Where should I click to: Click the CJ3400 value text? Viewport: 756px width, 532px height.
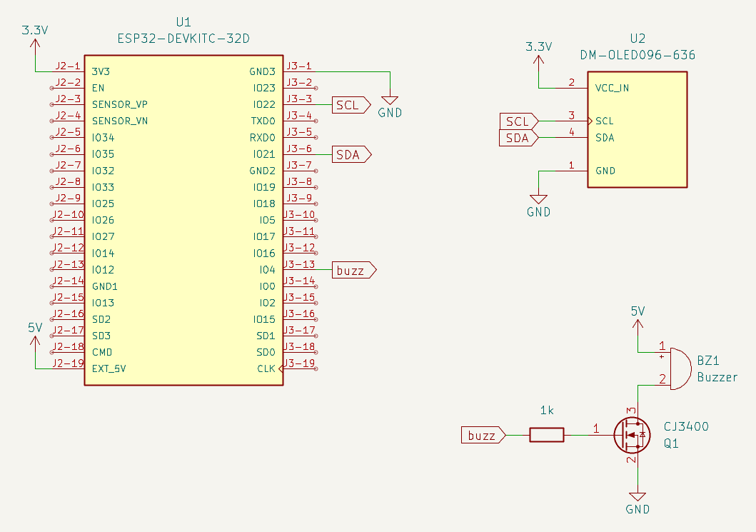click(x=686, y=426)
